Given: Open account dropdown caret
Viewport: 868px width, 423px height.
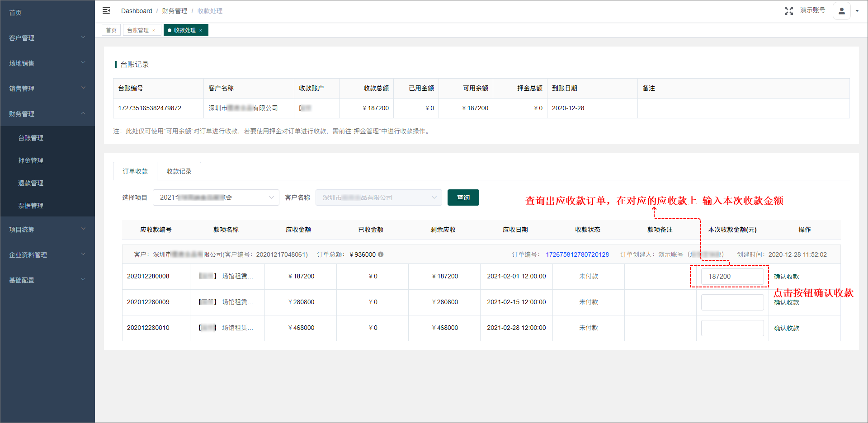Looking at the screenshot, I should click(857, 11).
